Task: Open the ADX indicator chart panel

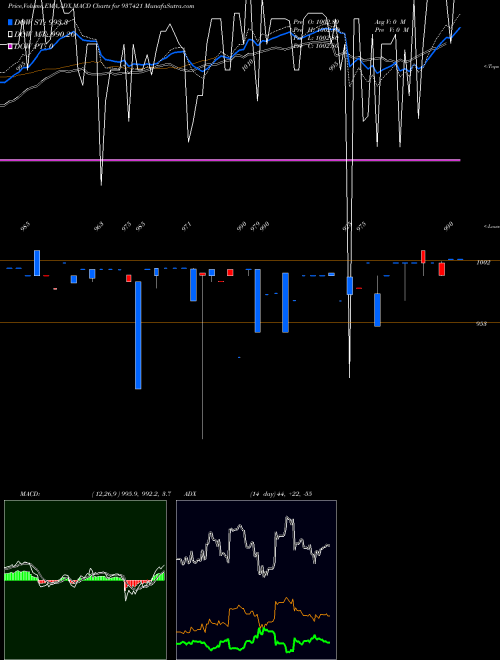Action: tap(256, 580)
